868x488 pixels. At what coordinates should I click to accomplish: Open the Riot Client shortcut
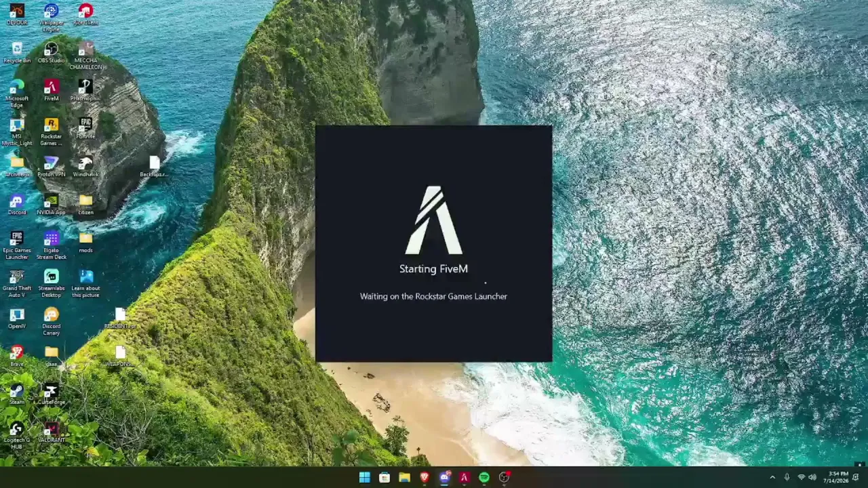tap(85, 14)
